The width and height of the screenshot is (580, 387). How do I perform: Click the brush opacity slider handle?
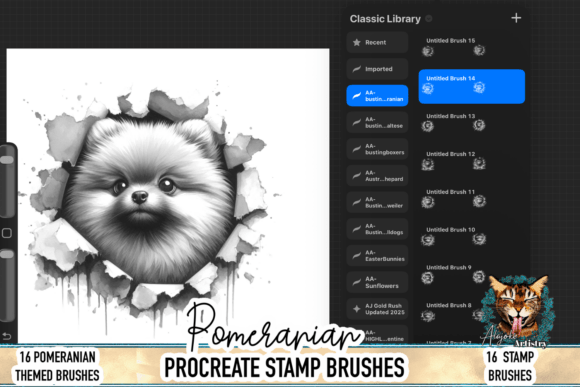pos(7,254)
